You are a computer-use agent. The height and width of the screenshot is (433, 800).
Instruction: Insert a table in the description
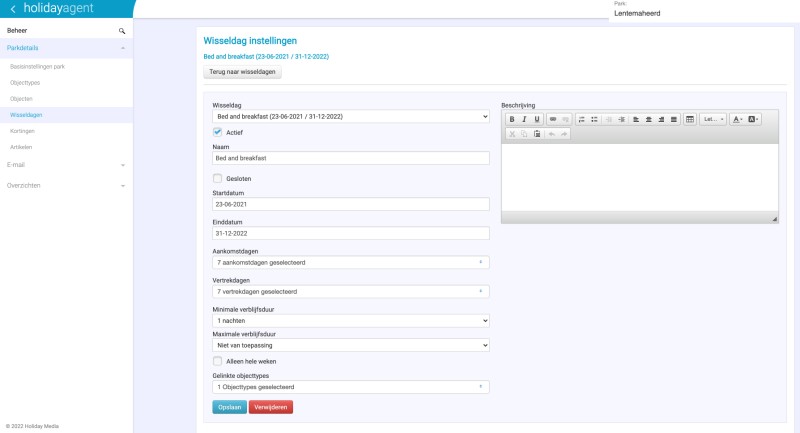click(690, 119)
